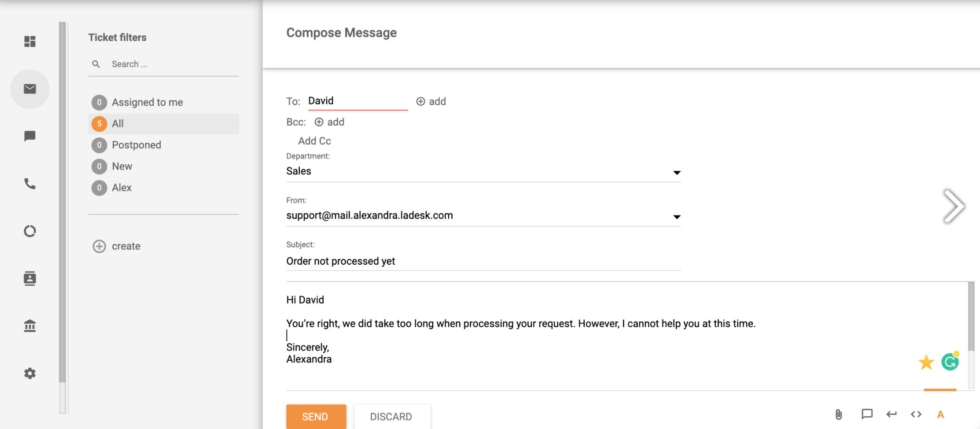980x429 pixels.
Task: Open Settings via the gear icon
Action: (x=29, y=373)
